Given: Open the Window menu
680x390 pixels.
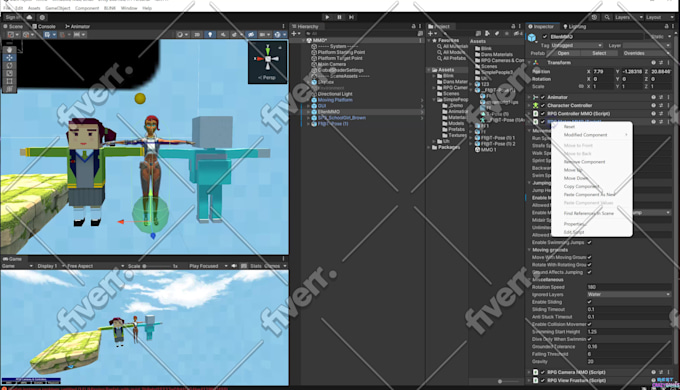Looking at the screenshot, I should coord(129,8).
